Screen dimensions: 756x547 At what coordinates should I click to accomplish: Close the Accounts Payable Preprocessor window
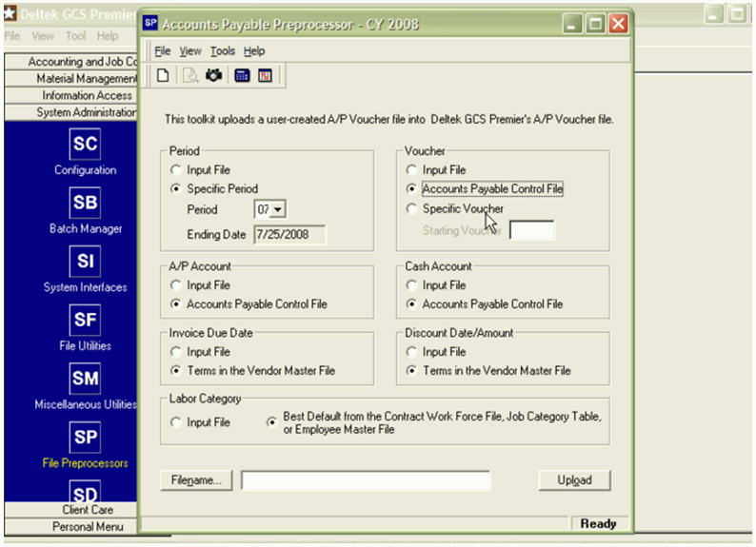[x=618, y=24]
